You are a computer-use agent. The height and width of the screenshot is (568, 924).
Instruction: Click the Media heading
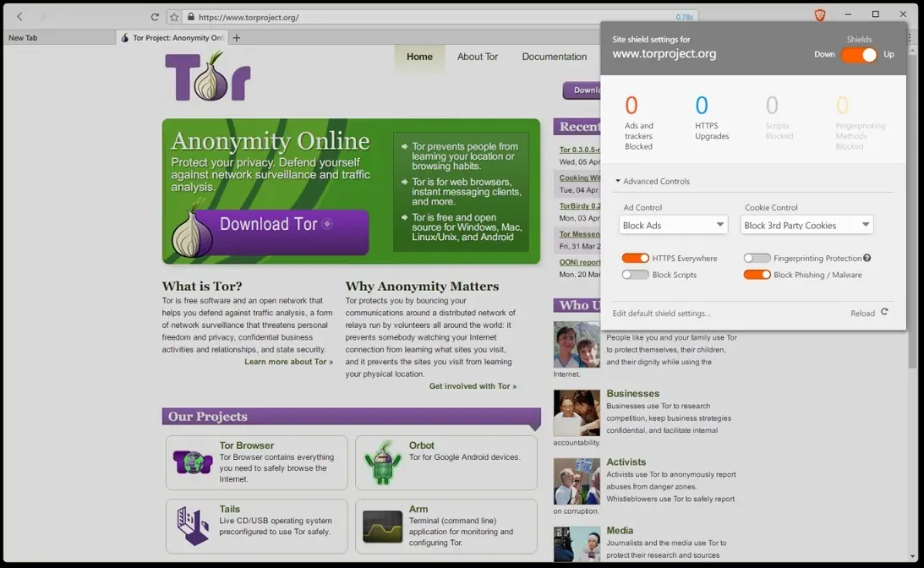[x=620, y=530]
